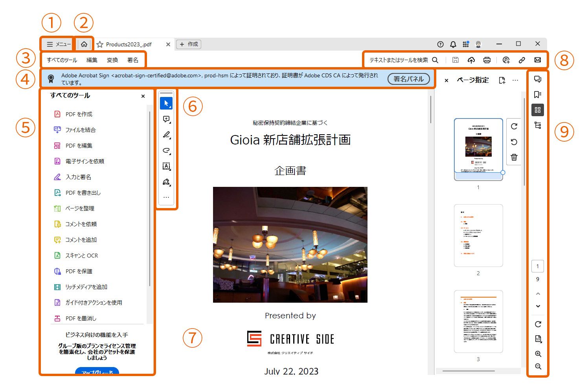The image size is (588, 391).
Task: Send the file by email envelope icon
Action: click(538, 60)
